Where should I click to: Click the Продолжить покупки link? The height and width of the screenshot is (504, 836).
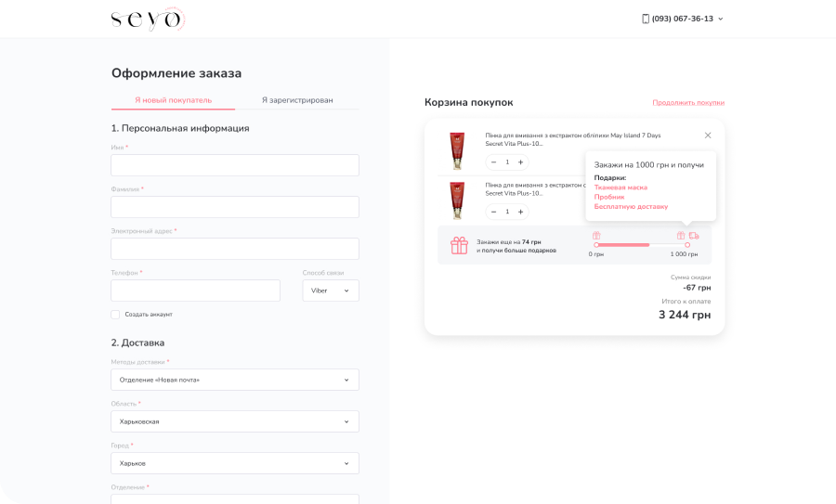point(688,102)
